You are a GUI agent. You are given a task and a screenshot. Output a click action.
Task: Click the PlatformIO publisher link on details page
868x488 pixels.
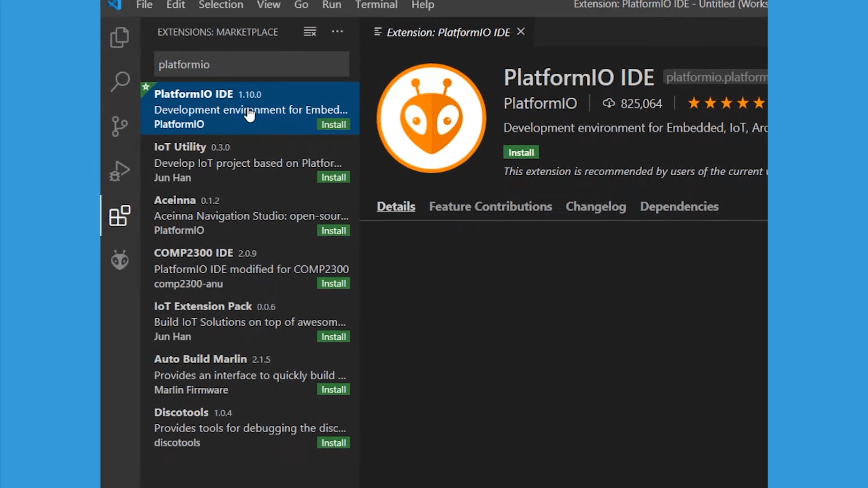540,103
